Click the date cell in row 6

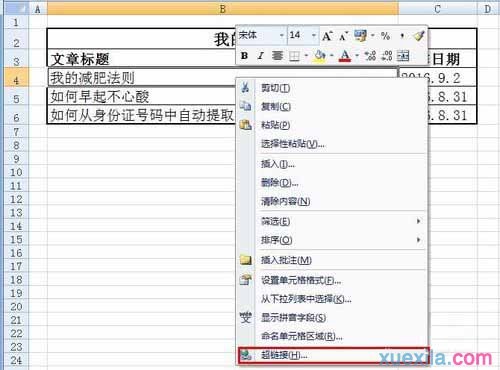click(452, 115)
